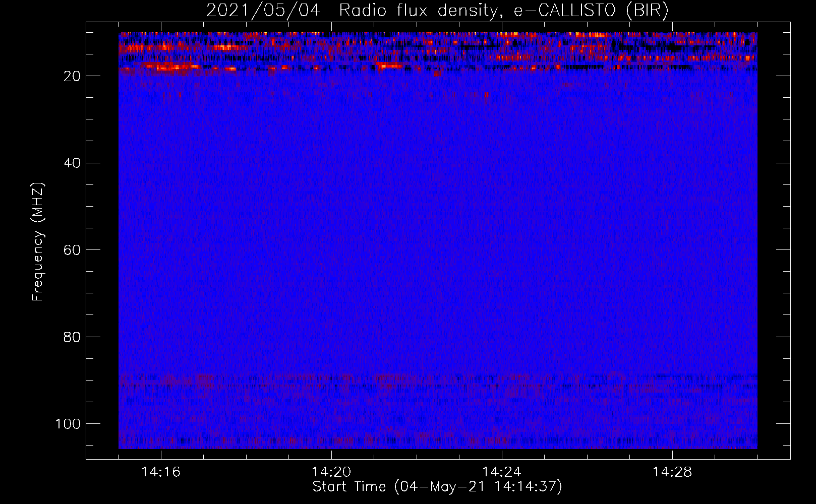816x504 pixels.
Task: Click the 20 MHz frequency tick label
Action: coord(72,76)
